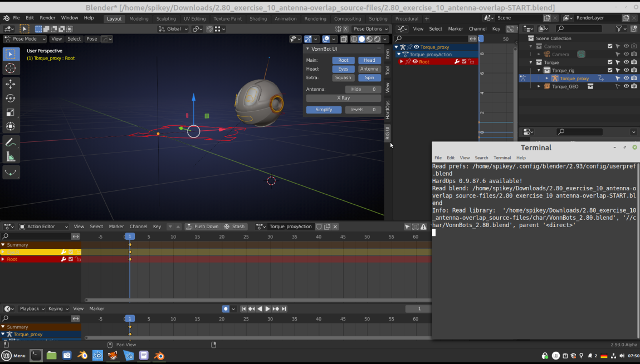Screen dimensions: 640x364
Task: Toggle X-Ray view in viewport header
Action: click(344, 39)
